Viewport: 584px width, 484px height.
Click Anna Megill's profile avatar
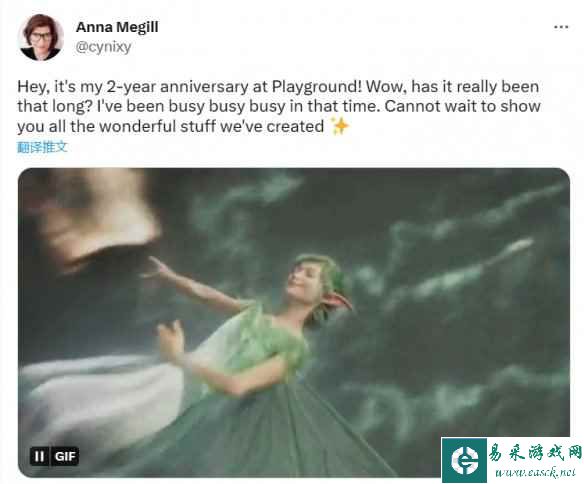coord(41,37)
